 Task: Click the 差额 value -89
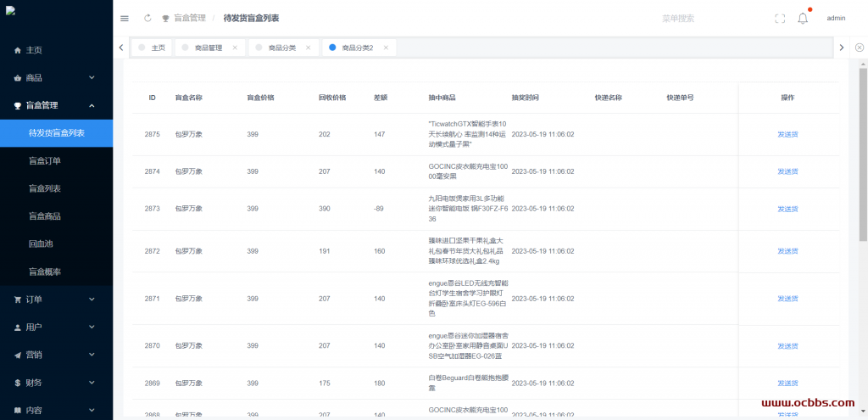coord(380,209)
